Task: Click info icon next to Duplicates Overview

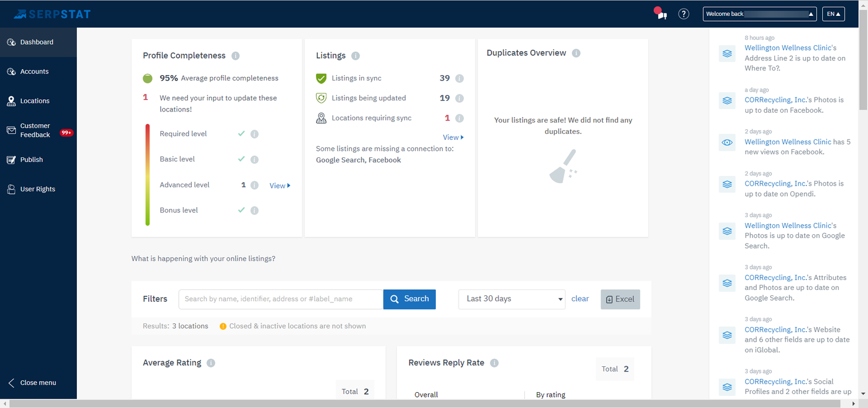Action: pyautogui.click(x=576, y=53)
